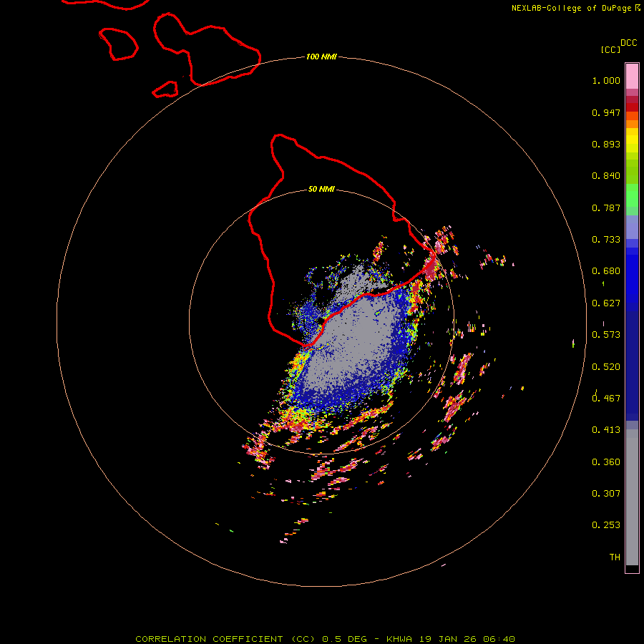This screenshot has width=644, height=644.
Task: Click the 0.947 scale value
Action: pos(606,112)
